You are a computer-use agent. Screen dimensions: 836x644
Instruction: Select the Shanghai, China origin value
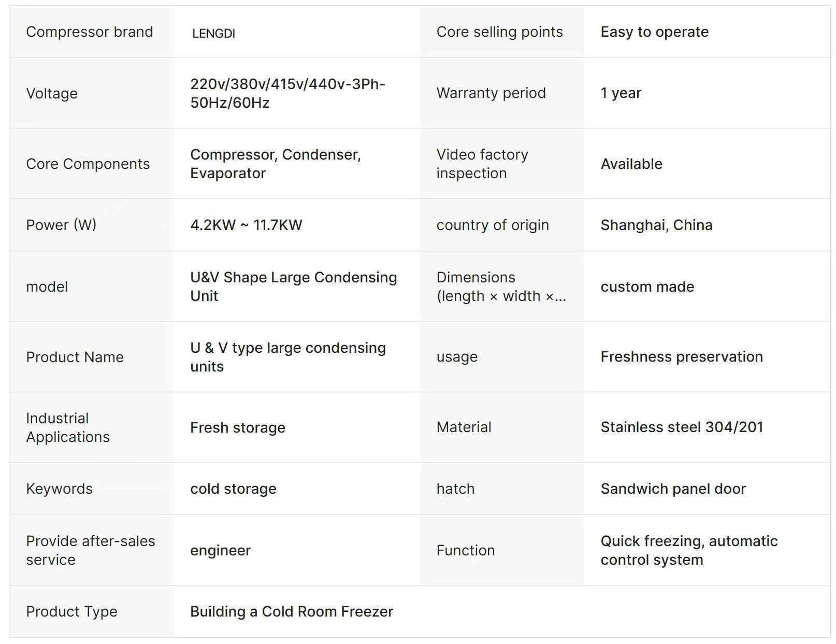pos(656,225)
